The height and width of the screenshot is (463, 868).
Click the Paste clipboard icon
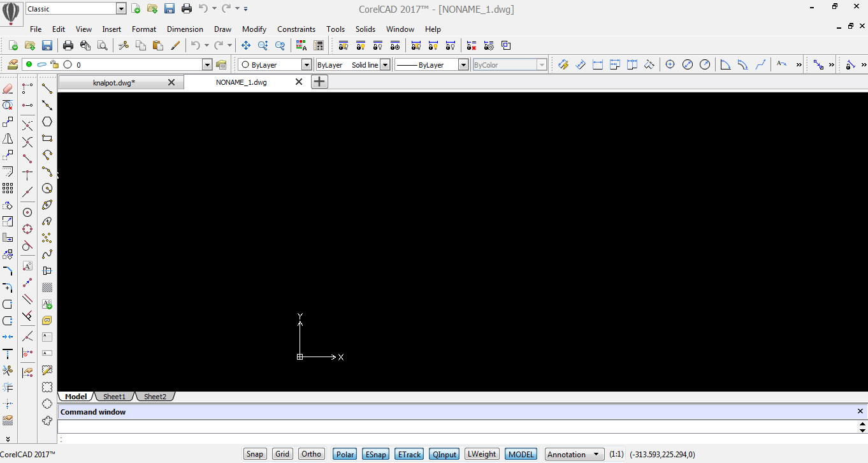coord(158,45)
